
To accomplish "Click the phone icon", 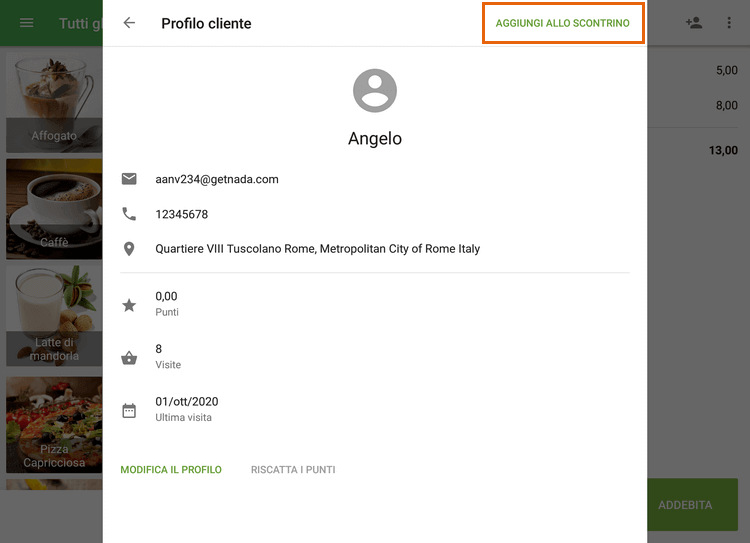I will (x=129, y=214).
